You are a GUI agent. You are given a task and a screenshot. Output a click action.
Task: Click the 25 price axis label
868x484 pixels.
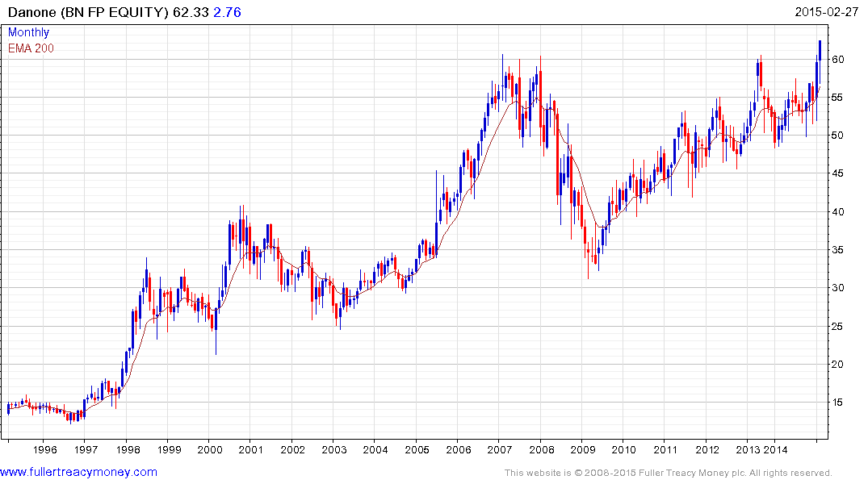click(x=838, y=327)
